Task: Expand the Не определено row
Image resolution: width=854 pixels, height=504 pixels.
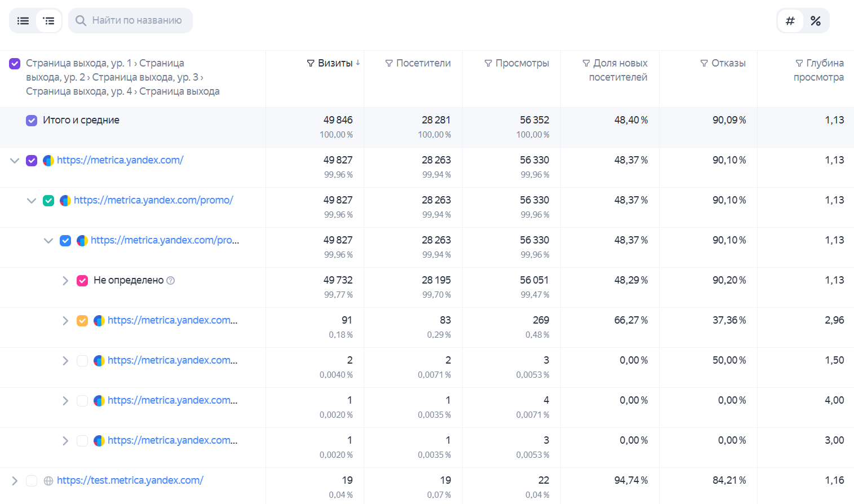Action: (65, 281)
